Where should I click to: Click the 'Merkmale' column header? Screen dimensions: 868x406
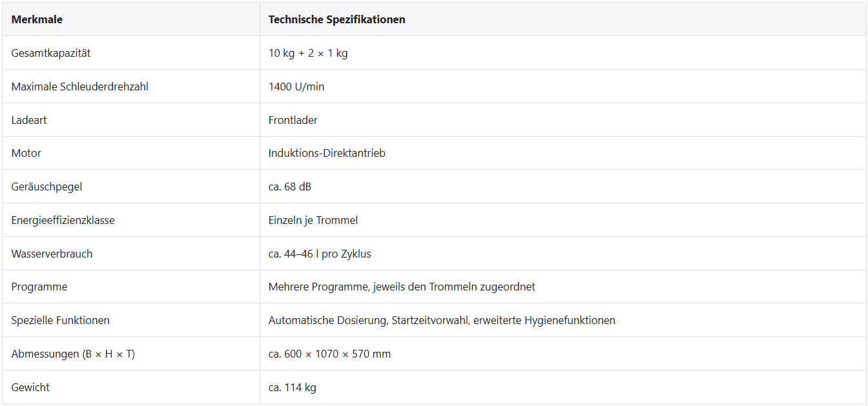(x=37, y=19)
